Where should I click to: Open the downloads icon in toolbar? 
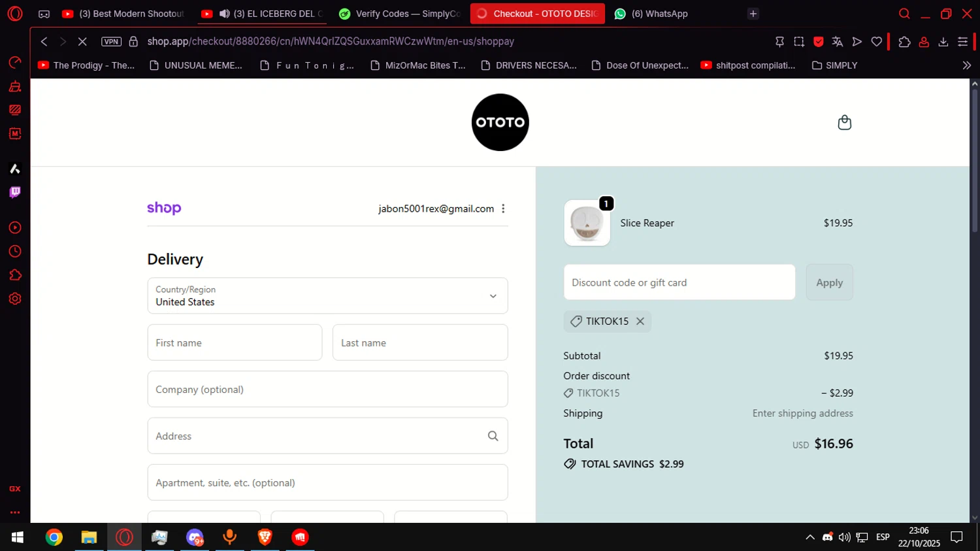click(x=943, y=41)
